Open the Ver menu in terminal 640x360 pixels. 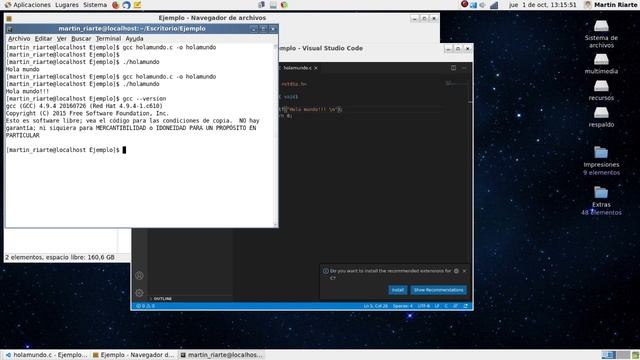click(x=62, y=38)
